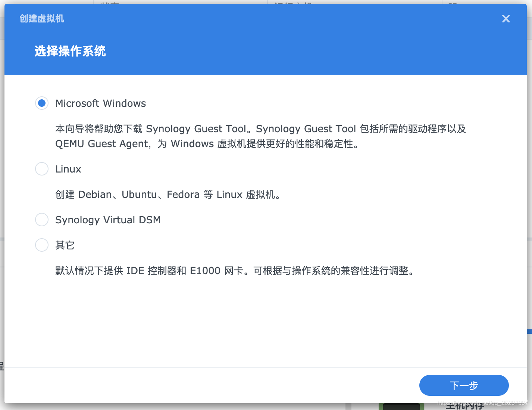The width and height of the screenshot is (532, 410).
Task: Click the Microsoft Windows label text
Action: [101, 103]
